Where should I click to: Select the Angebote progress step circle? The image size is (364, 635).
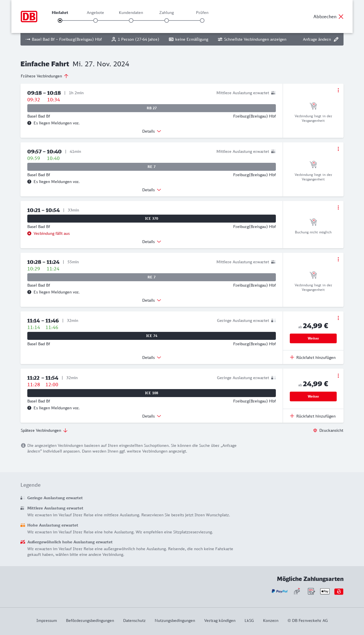pyautogui.click(x=96, y=20)
